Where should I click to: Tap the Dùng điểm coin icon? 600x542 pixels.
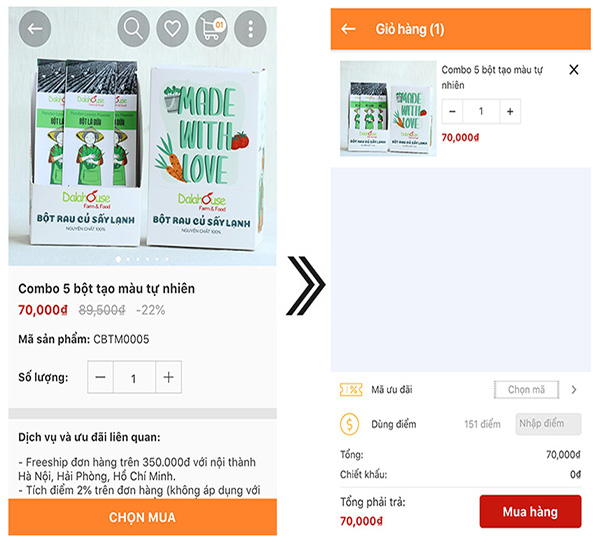coord(350,424)
